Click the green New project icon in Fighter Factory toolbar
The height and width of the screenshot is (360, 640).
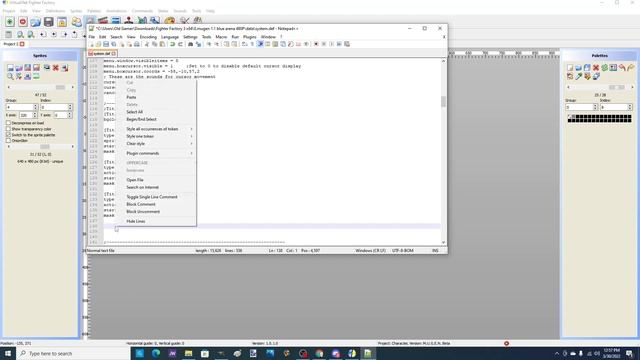(x=10, y=22)
